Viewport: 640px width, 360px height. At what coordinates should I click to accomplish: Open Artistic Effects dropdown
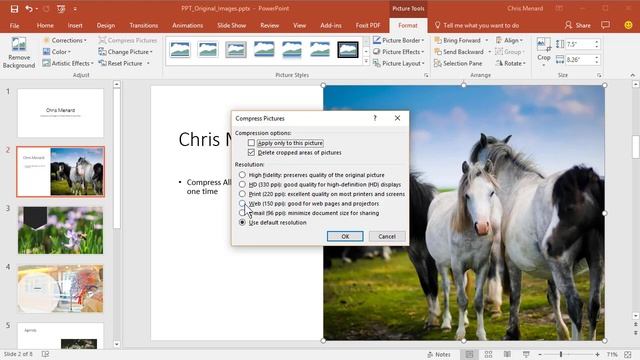click(68, 63)
